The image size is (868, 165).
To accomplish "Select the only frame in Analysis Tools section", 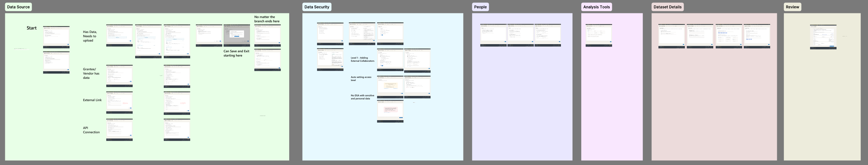I will tap(599, 35).
